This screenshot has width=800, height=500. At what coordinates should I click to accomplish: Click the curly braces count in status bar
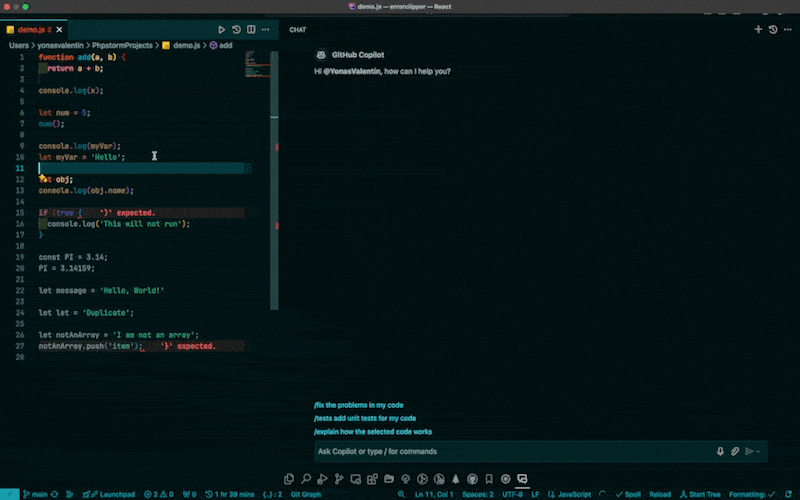272,494
